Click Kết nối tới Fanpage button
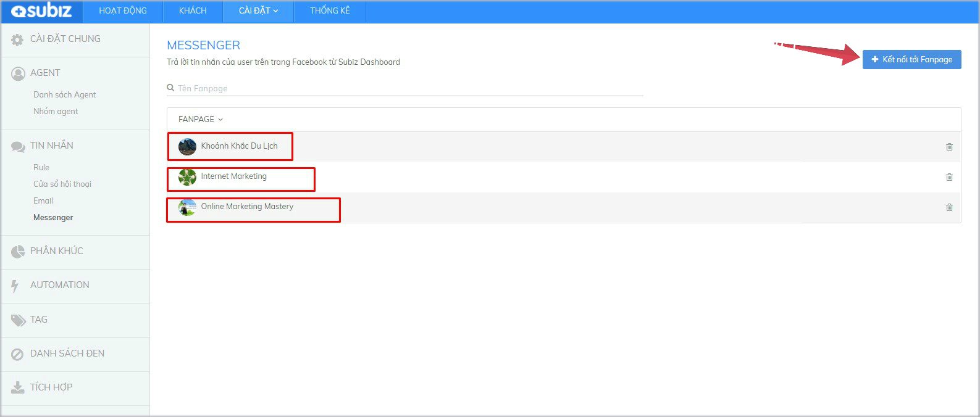The width and height of the screenshot is (980, 417). coord(911,59)
